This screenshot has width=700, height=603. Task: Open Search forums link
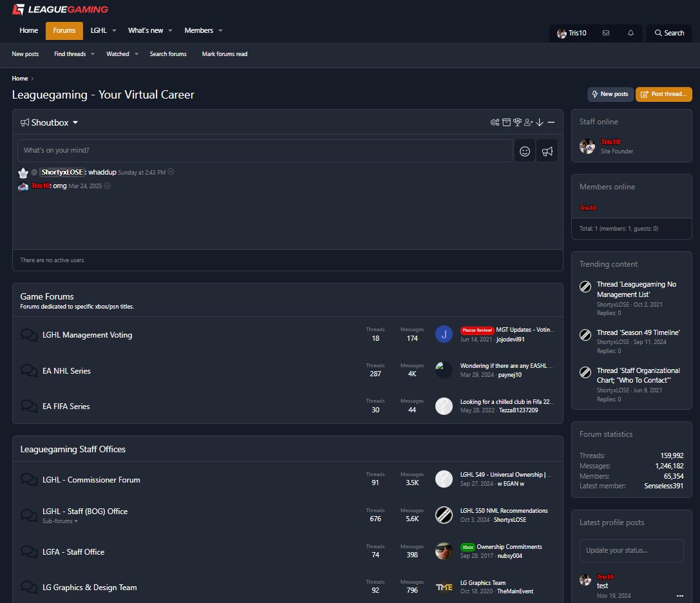tap(168, 54)
